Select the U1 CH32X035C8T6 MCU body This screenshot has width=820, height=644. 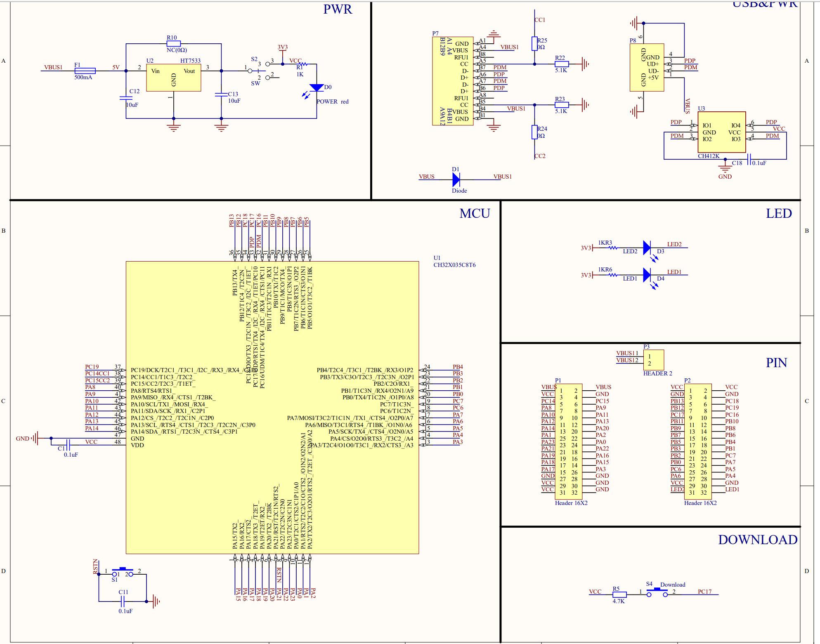272,408
